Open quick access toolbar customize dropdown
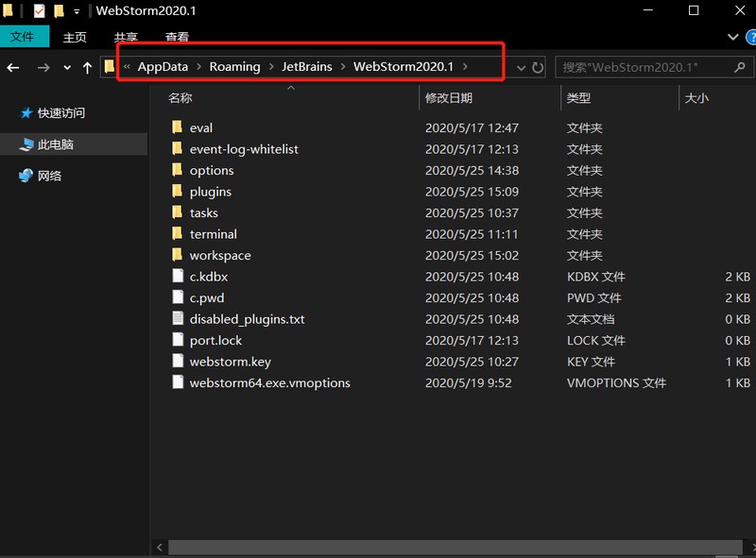756x558 pixels. coord(77,11)
